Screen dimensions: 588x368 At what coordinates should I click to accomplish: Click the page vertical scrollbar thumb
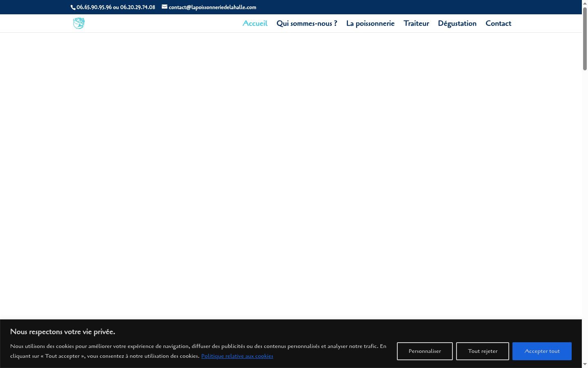pyautogui.click(x=585, y=39)
